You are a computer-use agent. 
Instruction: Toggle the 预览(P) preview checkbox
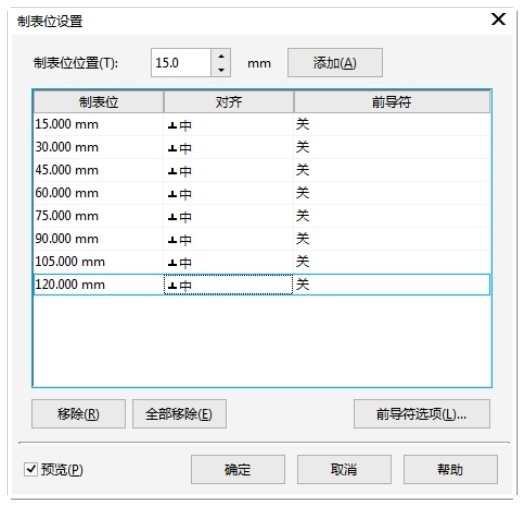[31, 469]
